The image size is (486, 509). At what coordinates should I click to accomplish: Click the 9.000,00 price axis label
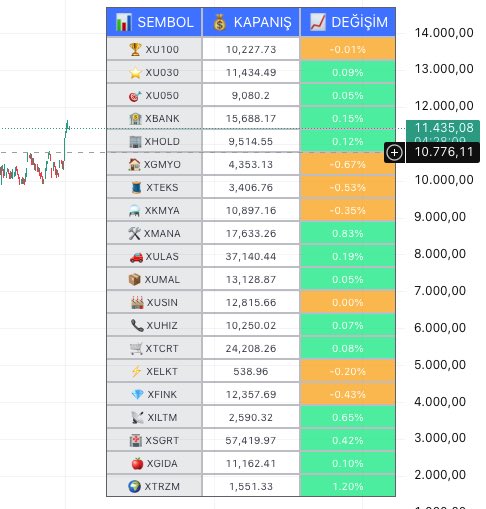tap(440, 217)
